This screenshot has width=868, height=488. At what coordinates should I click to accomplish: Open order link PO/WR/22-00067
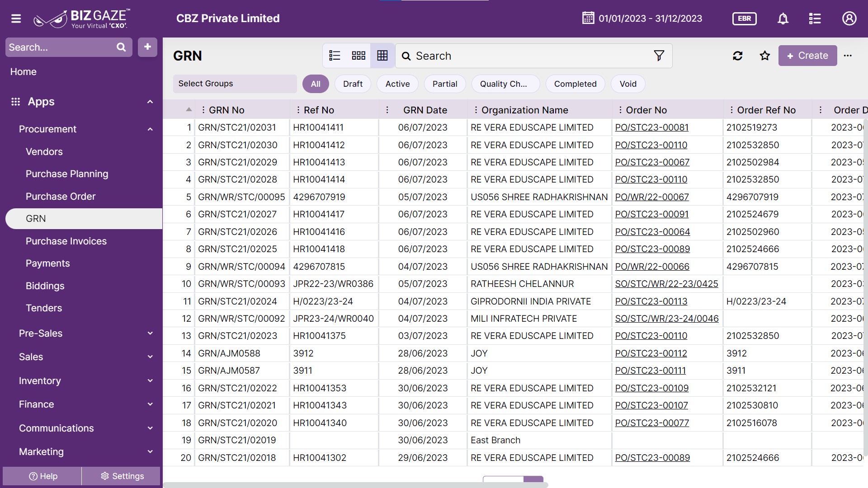(x=652, y=197)
